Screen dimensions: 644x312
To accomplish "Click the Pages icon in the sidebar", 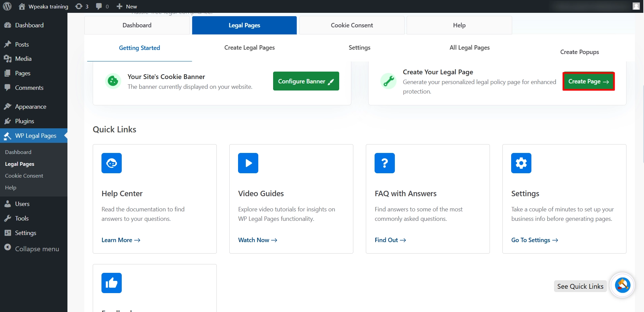I will coord(7,73).
